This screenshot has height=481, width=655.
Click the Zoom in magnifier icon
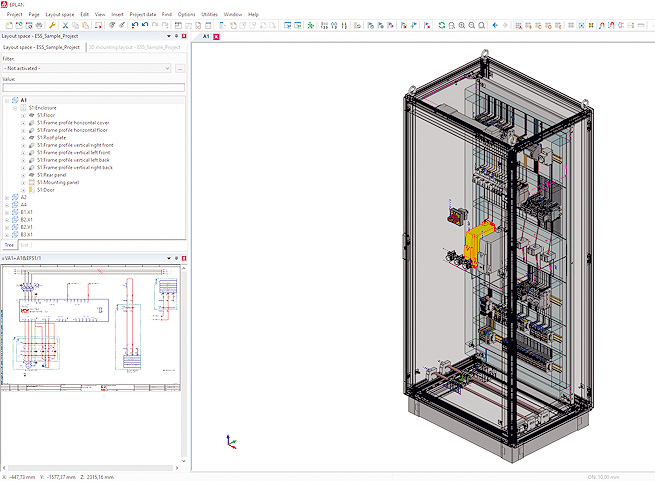[462, 25]
